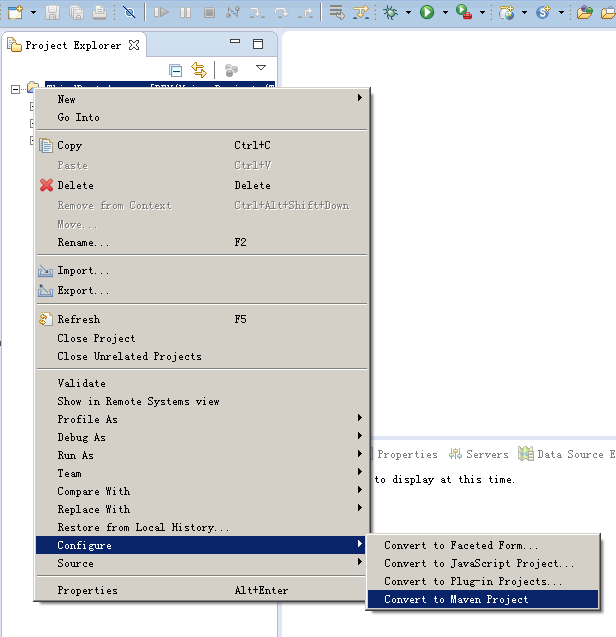Select Export... menu entry

click(x=202, y=290)
